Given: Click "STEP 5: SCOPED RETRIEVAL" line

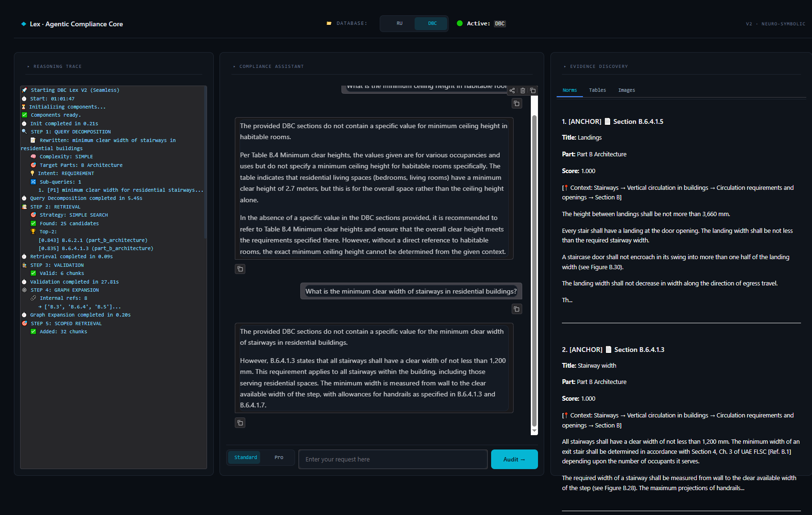Looking at the screenshot, I should click(x=66, y=323).
